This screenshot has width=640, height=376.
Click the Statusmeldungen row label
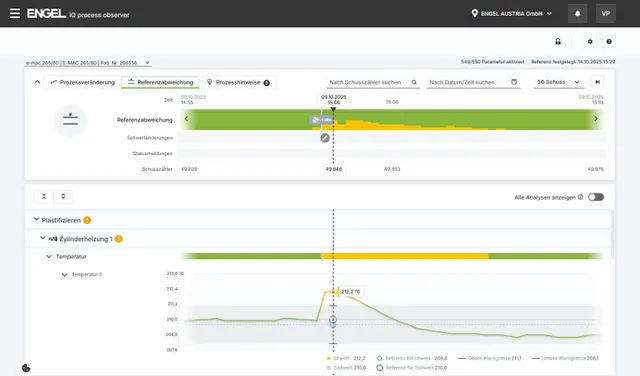153,154
